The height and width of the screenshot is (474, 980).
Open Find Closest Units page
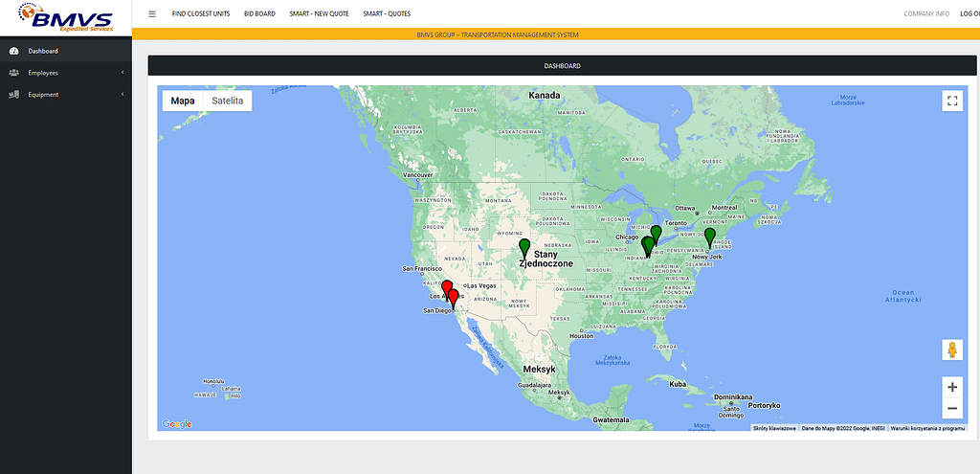click(200, 14)
